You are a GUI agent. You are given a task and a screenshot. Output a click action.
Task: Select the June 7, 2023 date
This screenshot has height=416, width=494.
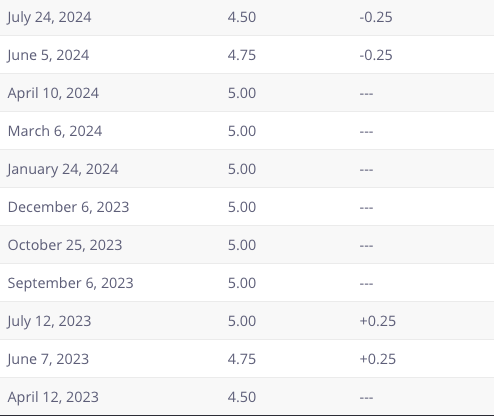click(48, 359)
